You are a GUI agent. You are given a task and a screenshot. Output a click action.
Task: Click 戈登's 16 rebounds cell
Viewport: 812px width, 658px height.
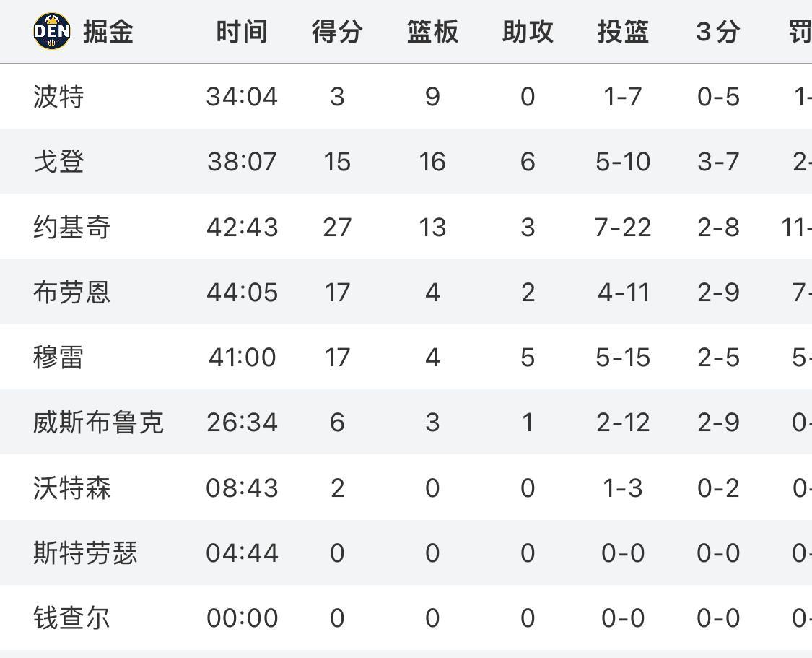pyautogui.click(x=432, y=162)
